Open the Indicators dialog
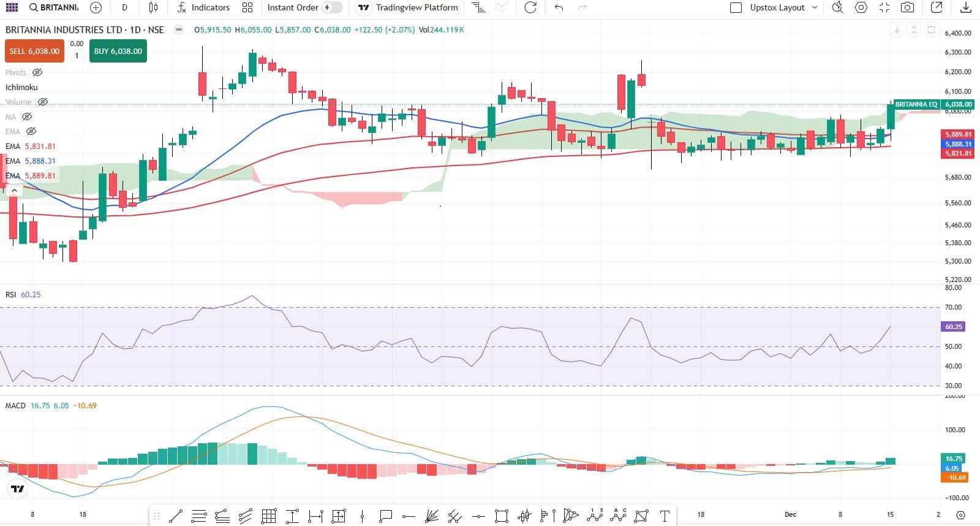Viewport: 980px width, 526px height. pyautogui.click(x=203, y=7)
